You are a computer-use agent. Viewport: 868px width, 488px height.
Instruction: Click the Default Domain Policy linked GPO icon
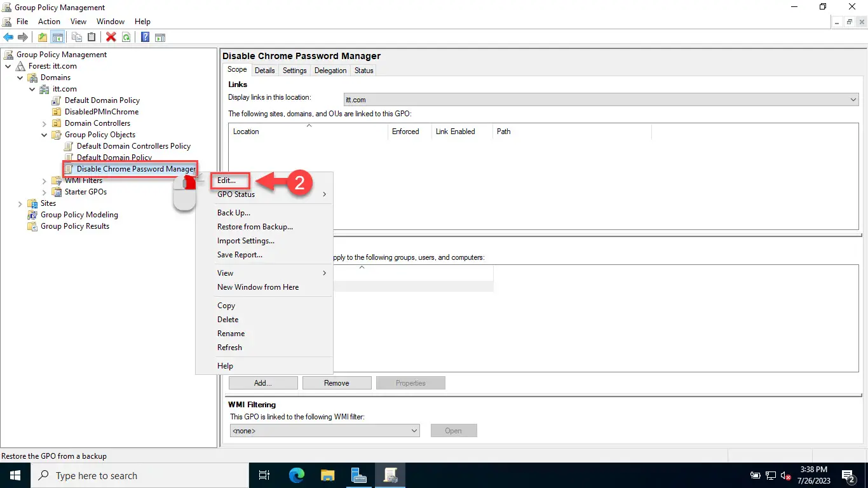coord(57,100)
